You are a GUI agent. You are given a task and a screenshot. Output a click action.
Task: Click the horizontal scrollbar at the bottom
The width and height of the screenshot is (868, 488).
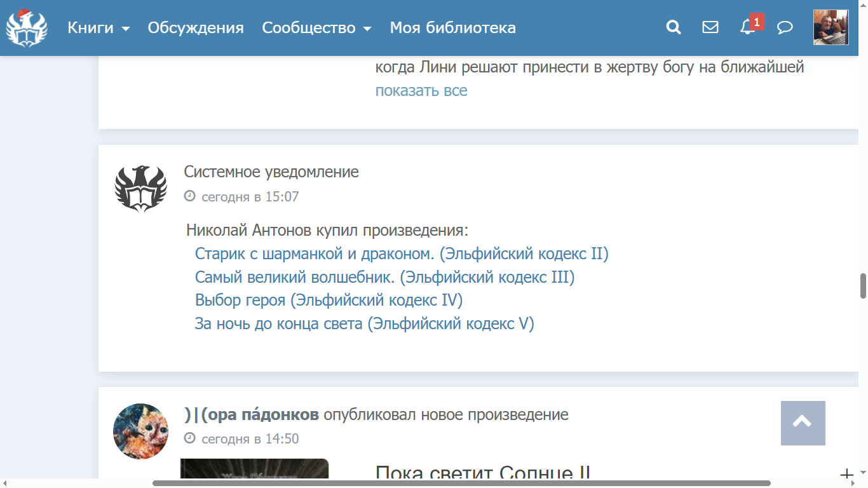tap(461, 483)
